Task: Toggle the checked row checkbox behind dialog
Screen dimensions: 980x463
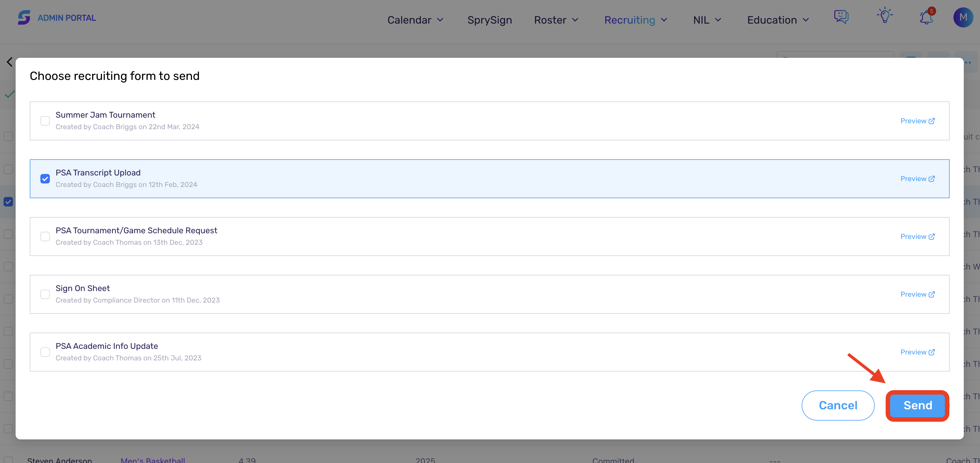Action: click(x=8, y=202)
